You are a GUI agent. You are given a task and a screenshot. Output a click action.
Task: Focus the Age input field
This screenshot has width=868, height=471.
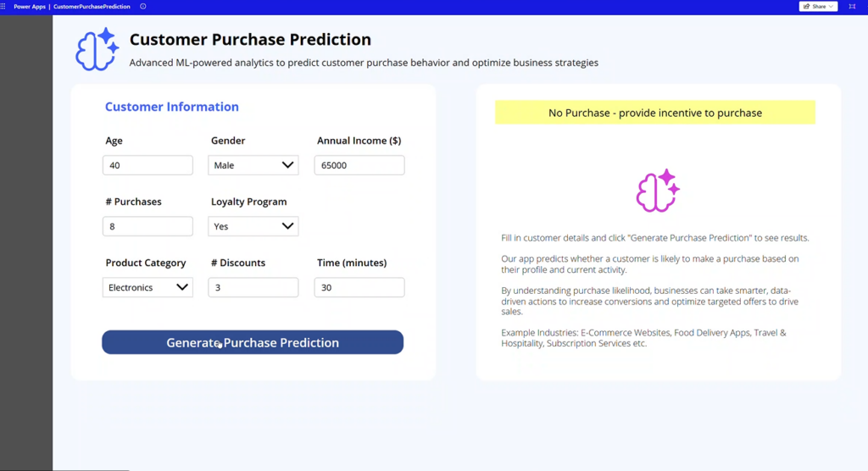147,165
